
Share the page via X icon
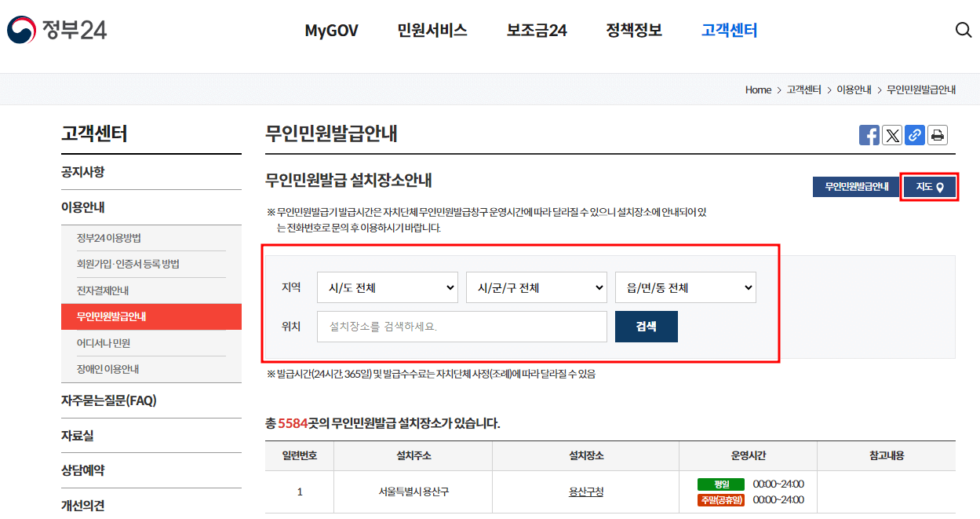891,135
